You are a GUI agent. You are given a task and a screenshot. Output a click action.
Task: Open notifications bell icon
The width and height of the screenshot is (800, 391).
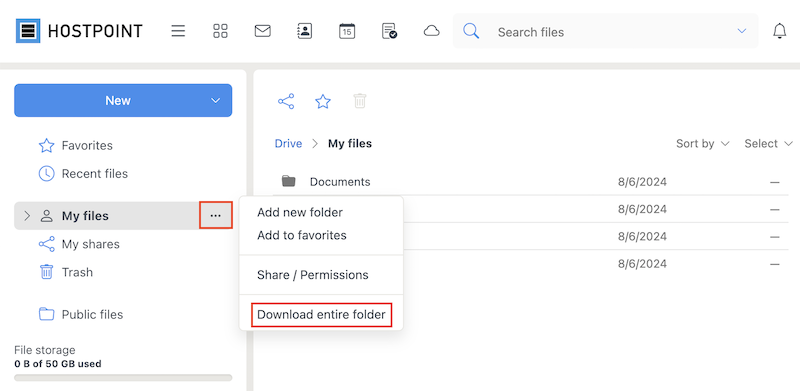click(780, 31)
